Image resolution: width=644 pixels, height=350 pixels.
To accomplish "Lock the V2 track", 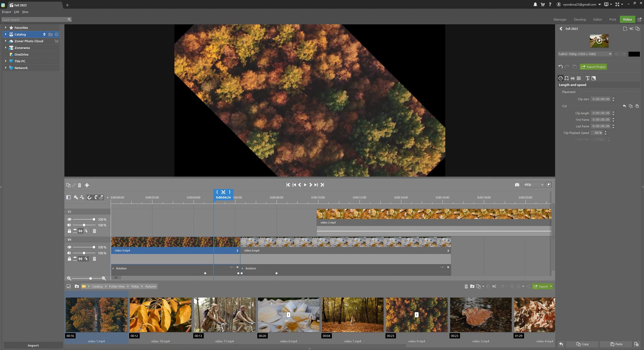I will pos(69,231).
